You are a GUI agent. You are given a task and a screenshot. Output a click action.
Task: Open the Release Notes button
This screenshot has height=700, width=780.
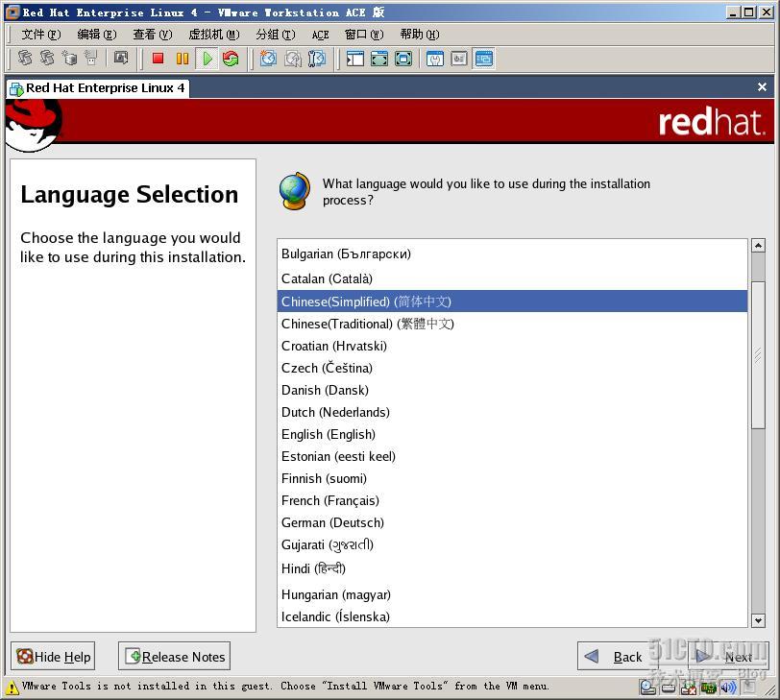174,657
